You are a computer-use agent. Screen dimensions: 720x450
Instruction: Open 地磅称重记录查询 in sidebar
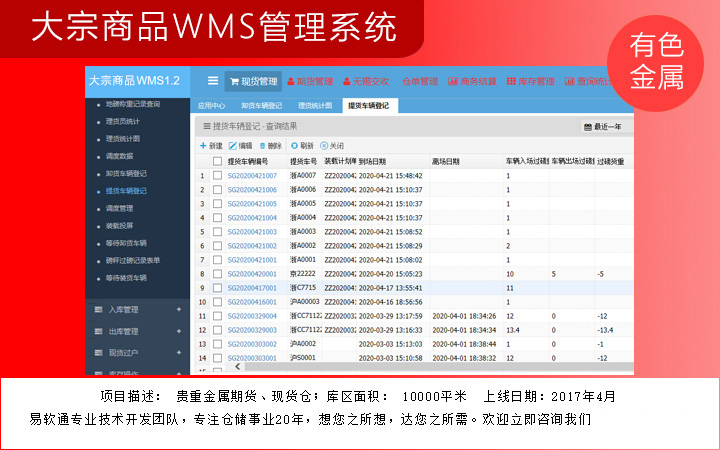pyautogui.click(x=133, y=104)
